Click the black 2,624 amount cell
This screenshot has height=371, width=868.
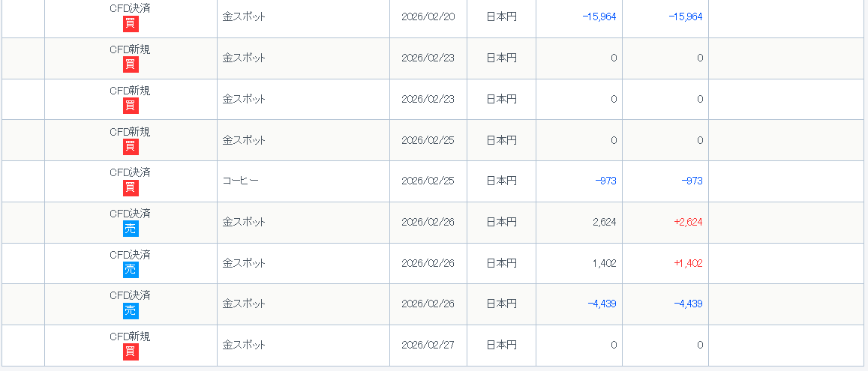604,222
